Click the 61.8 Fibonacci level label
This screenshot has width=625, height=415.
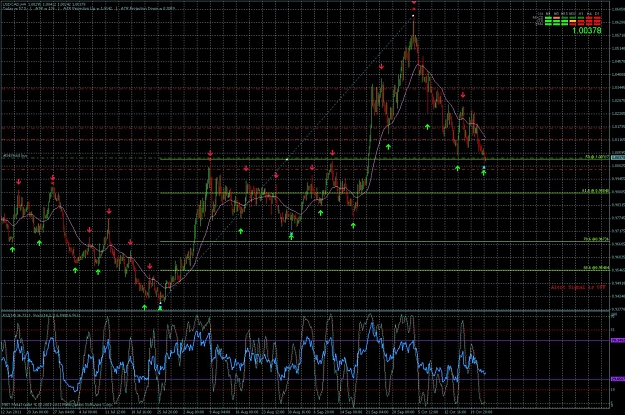coord(595,191)
